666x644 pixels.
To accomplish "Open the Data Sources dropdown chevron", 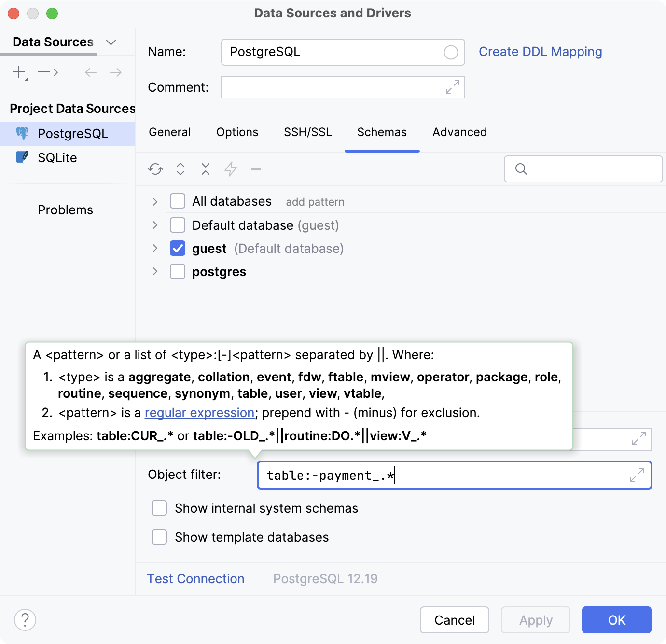I will coord(111,42).
